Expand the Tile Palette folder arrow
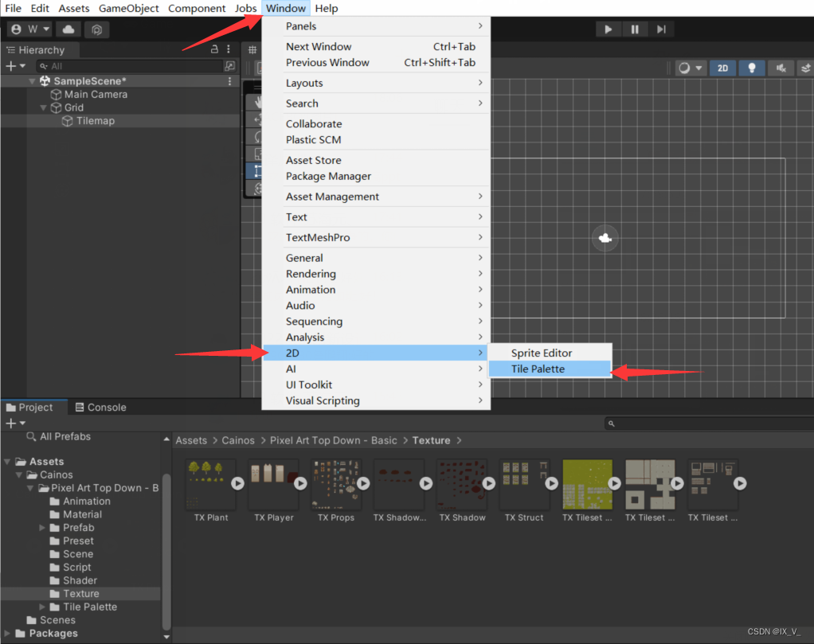Screen dimensions: 814x644 pyautogui.click(x=42, y=607)
